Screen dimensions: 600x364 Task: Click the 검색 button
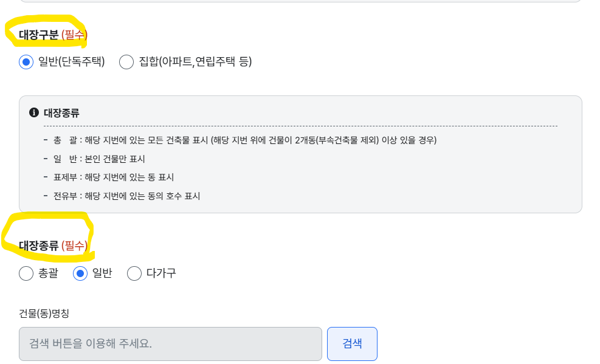coord(352,344)
